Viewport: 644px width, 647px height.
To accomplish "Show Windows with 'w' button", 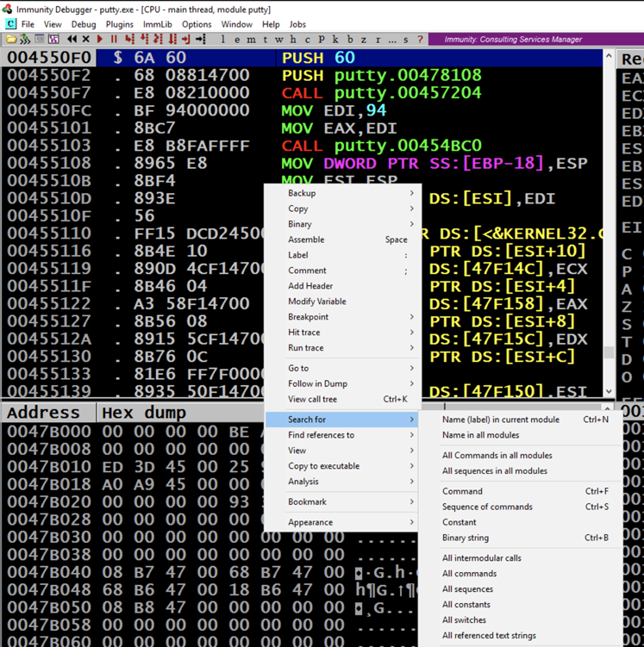I will [279, 40].
